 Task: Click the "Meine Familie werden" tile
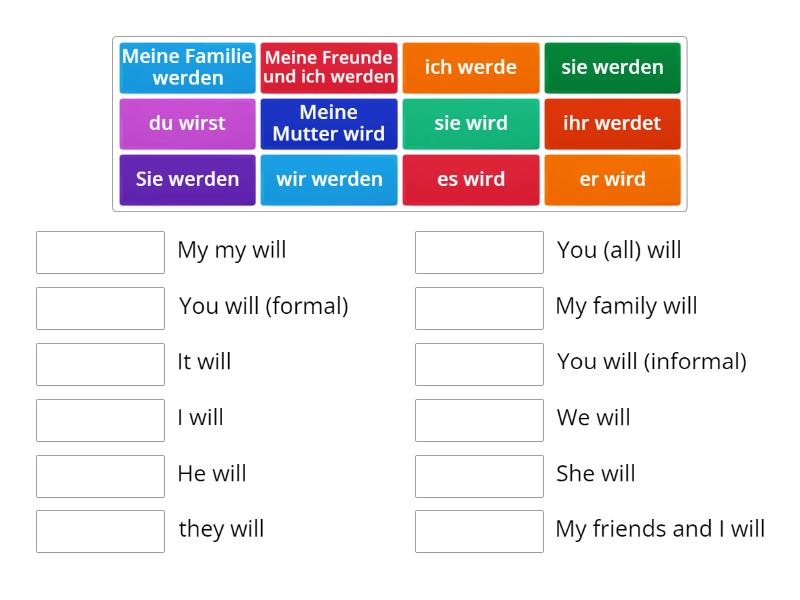click(x=187, y=68)
